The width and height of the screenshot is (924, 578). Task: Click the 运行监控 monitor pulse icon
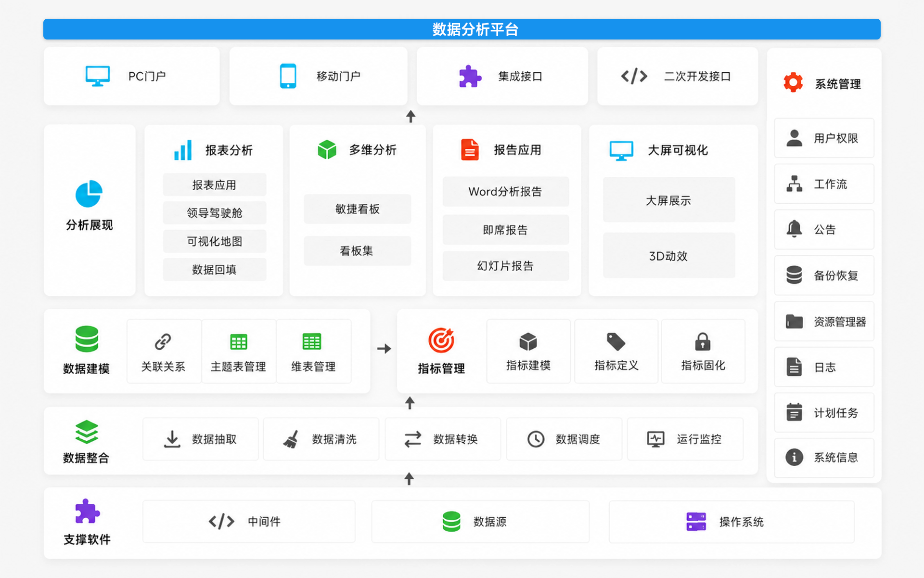point(655,439)
